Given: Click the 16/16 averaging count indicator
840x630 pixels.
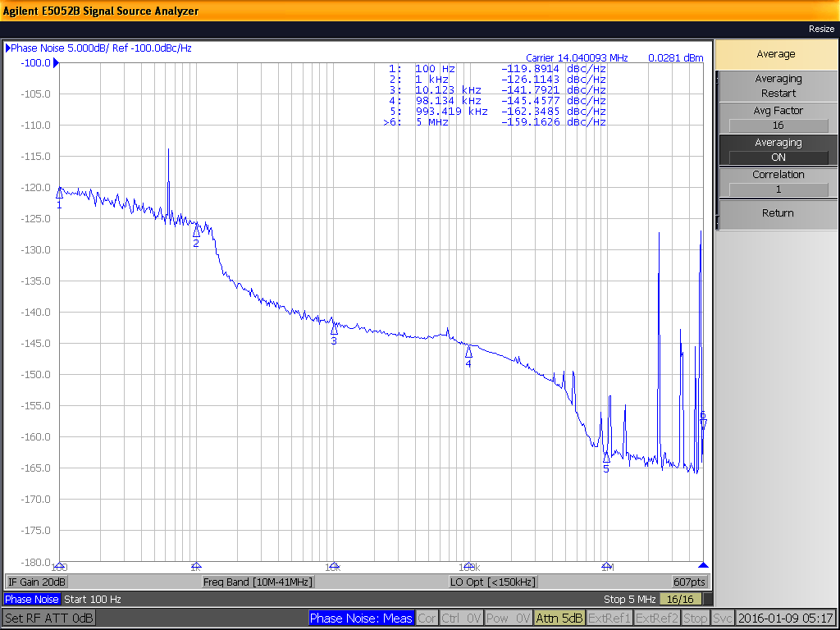Looking at the screenshot, I should pyautogui.click(x=680, y=599).
